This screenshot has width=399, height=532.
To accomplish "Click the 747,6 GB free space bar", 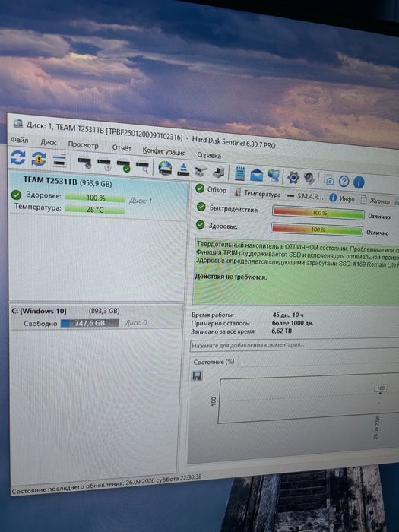I will [x=90, y=323].
